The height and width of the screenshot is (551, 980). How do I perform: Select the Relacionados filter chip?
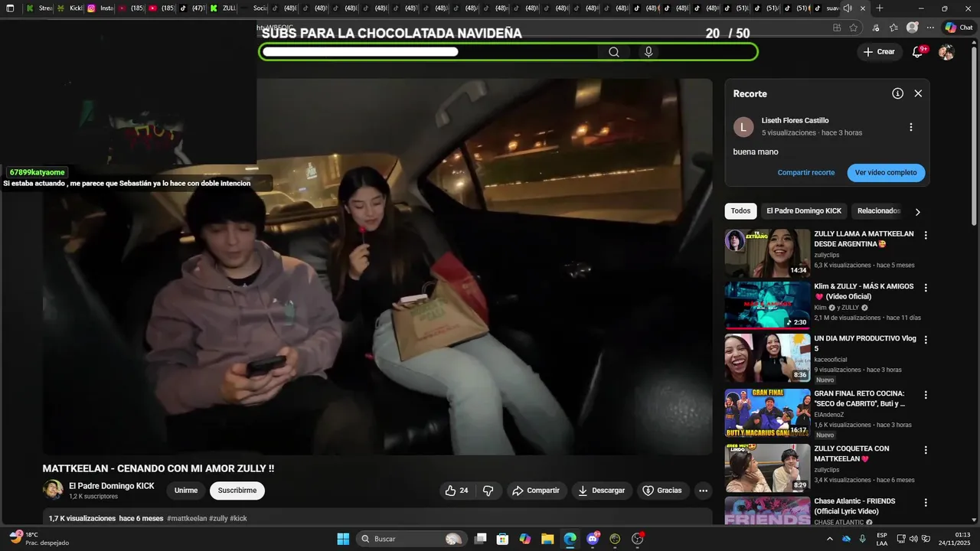(x=879, y=211)
